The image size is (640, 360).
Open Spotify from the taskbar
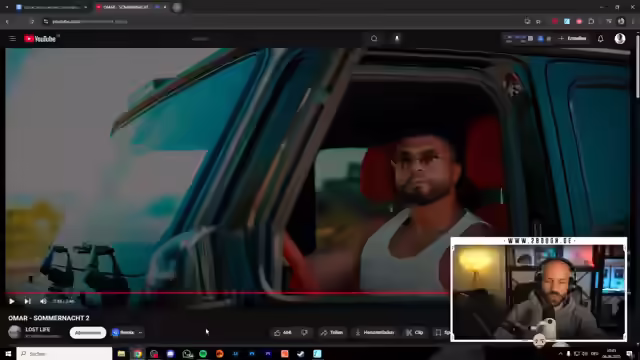click(203, 354)
